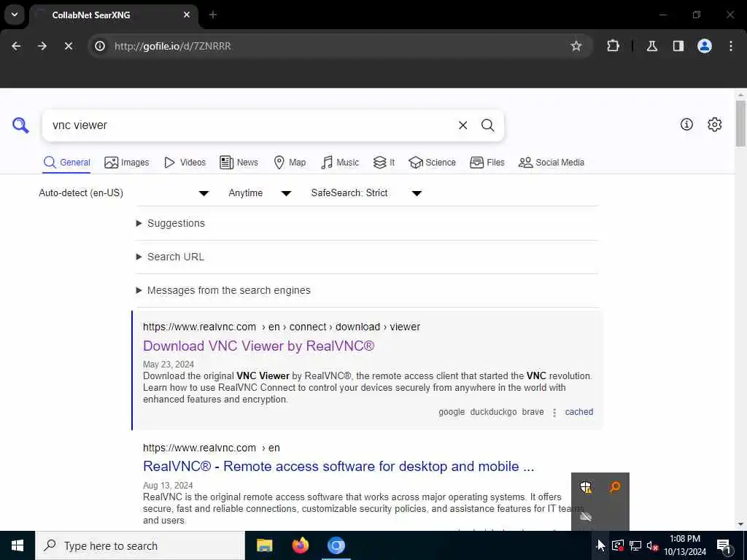Click the page vertical scrollbar thumb
The width and height of the screenshot is (747, 560).
(x=740, y=123)
